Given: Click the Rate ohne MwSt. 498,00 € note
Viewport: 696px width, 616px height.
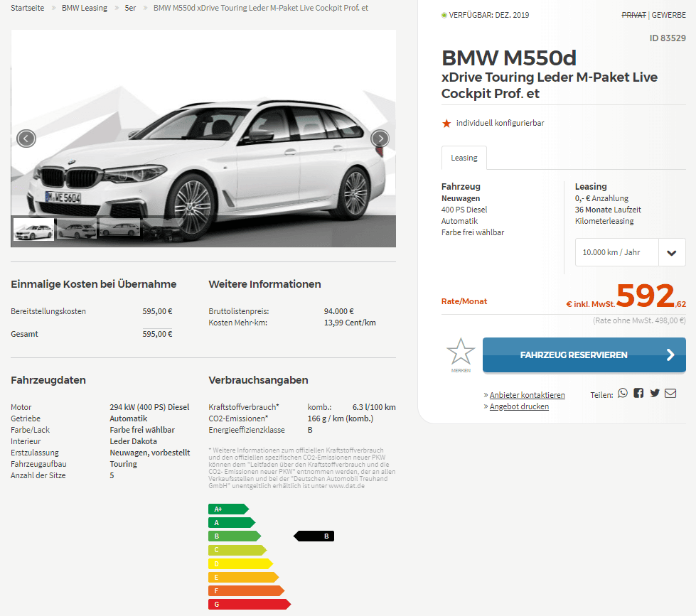Looking at the screenshot, I should [x=639, y=320].
